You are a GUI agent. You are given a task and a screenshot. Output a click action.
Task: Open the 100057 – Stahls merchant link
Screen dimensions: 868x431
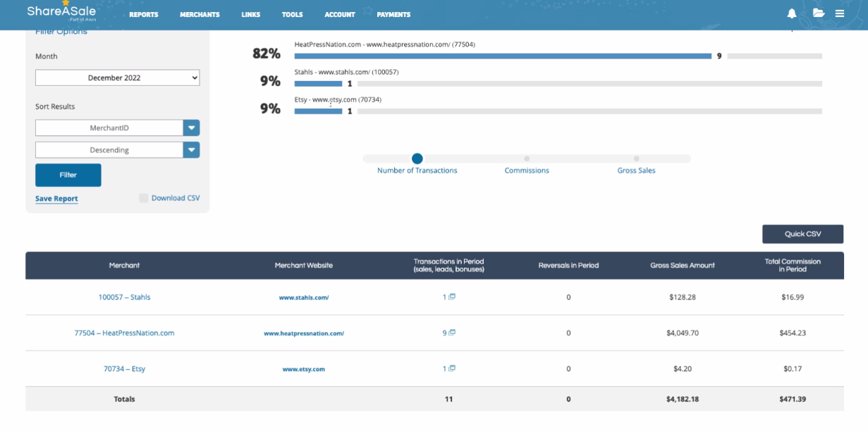coord(124,298)
